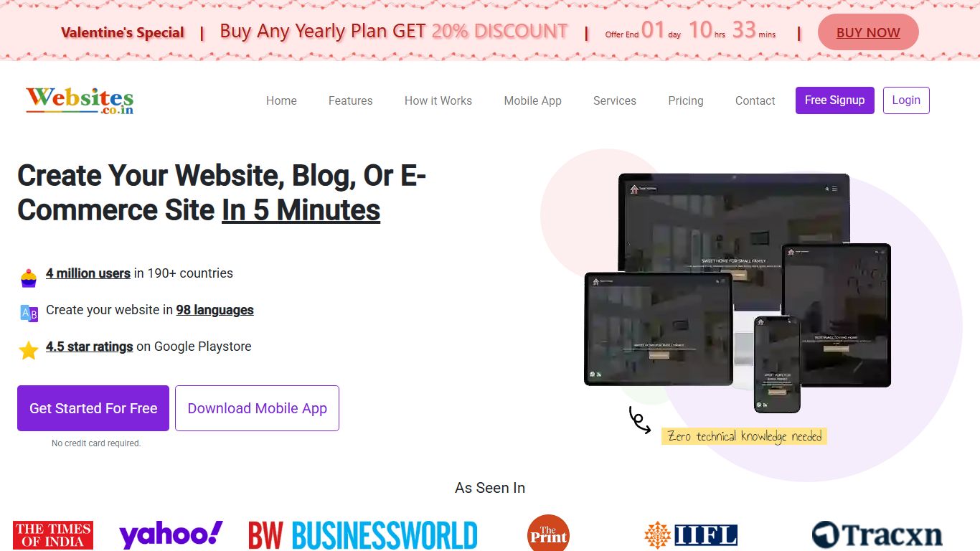Click the AB language translation icon
The height and width of the screenshot is (551, 980).
coord(29,313)
